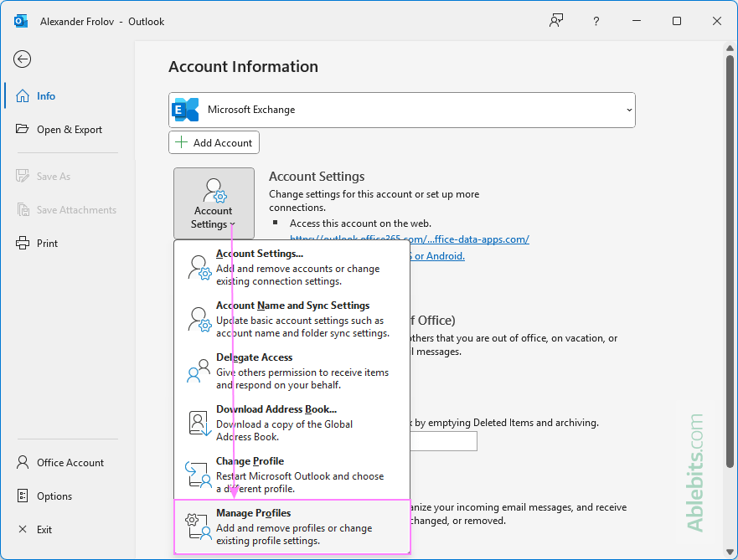Click the Add Account button

click(214, 142)
